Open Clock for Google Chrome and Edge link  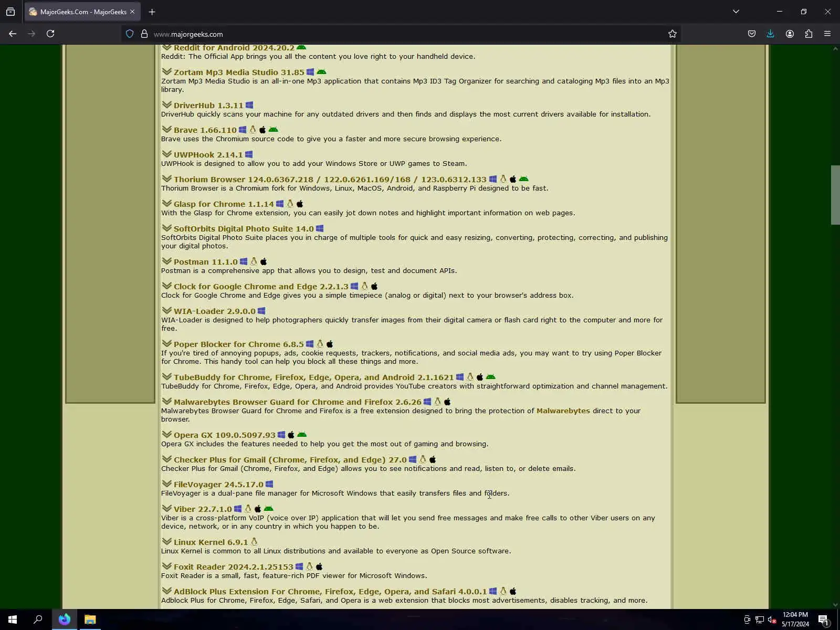(261, 287)
